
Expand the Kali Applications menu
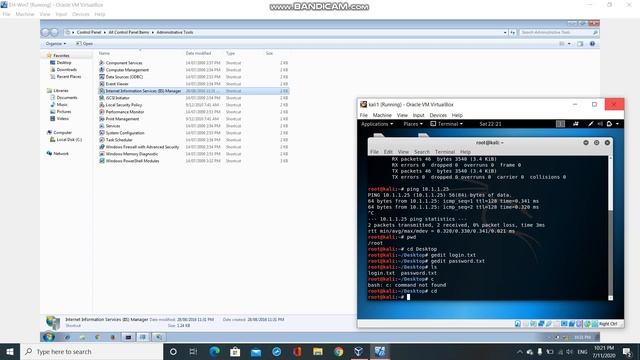[377, 124]
